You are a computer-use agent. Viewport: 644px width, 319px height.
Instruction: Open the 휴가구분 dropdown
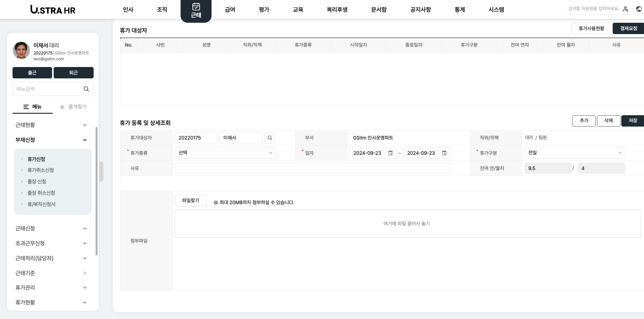(574, 153)
